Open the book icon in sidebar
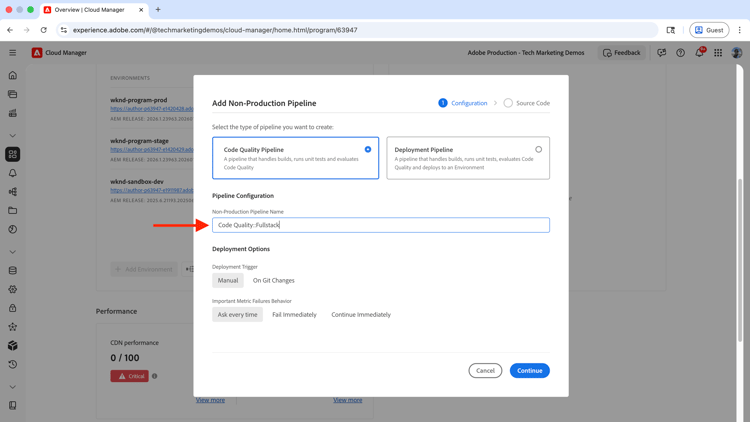 click(x=12, y=405)
